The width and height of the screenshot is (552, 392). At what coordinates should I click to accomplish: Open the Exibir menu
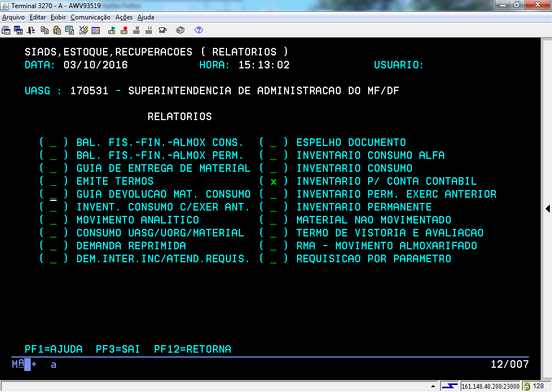pyautogui.click(x=58, y=17)
